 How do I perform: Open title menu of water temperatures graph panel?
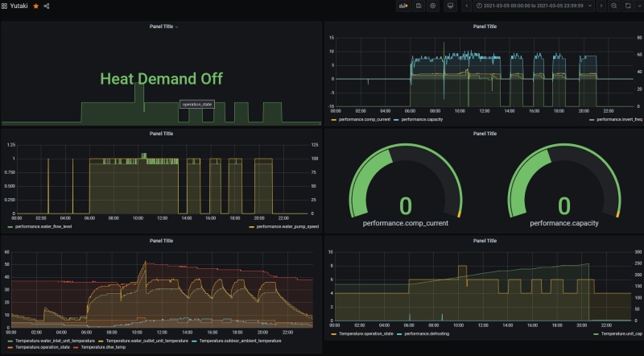[161, 241]
